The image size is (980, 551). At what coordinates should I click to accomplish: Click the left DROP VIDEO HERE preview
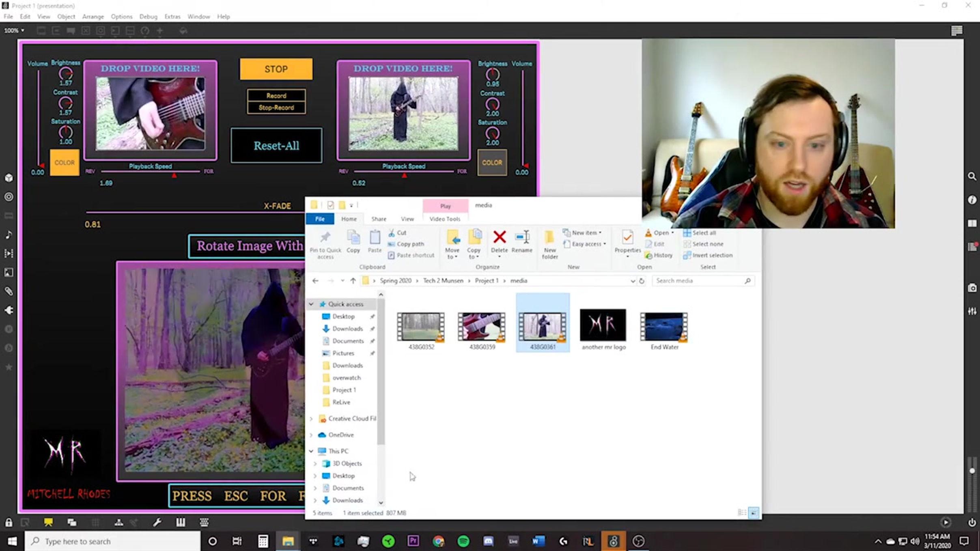150,114
